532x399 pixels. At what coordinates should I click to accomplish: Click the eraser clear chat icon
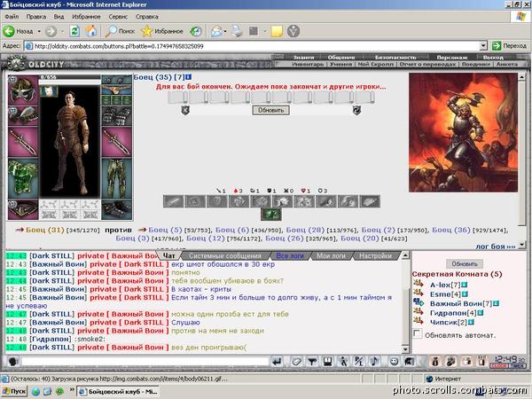[x=297, y=362]
